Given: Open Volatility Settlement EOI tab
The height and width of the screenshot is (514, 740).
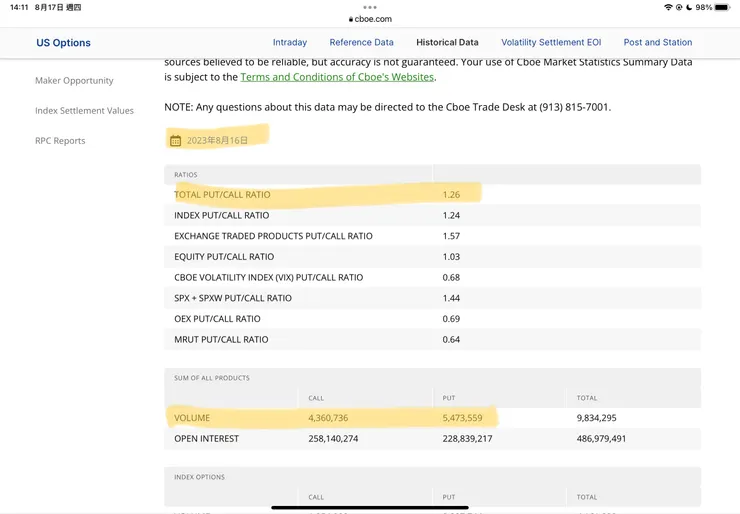Looking at the screenshot, I should 551,42.
